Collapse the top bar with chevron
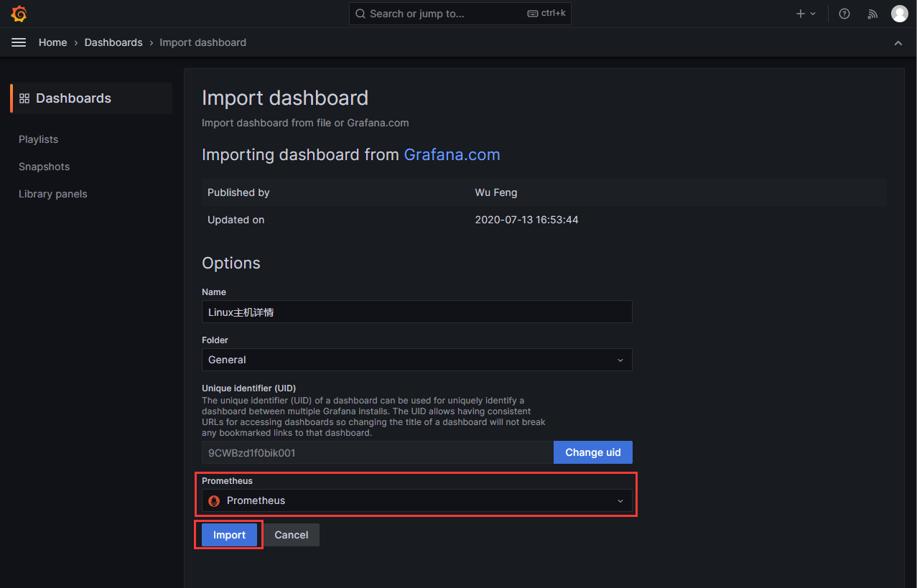 [898, 43]
